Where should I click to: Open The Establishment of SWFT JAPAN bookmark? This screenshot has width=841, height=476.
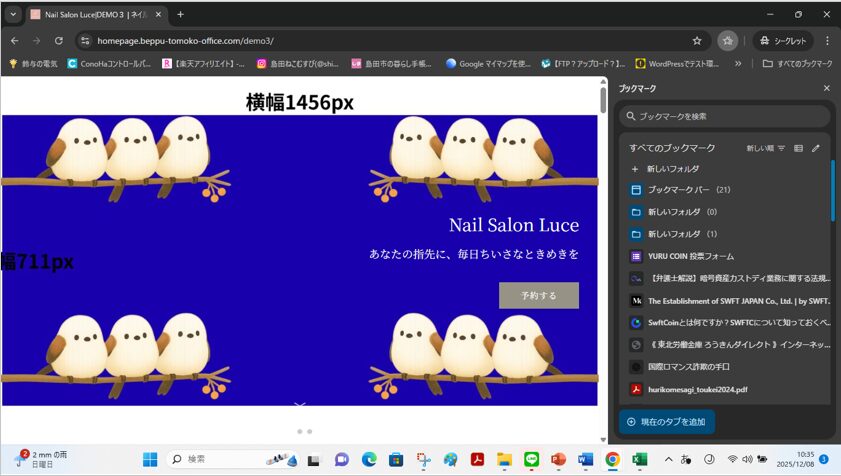pos(727,301)
